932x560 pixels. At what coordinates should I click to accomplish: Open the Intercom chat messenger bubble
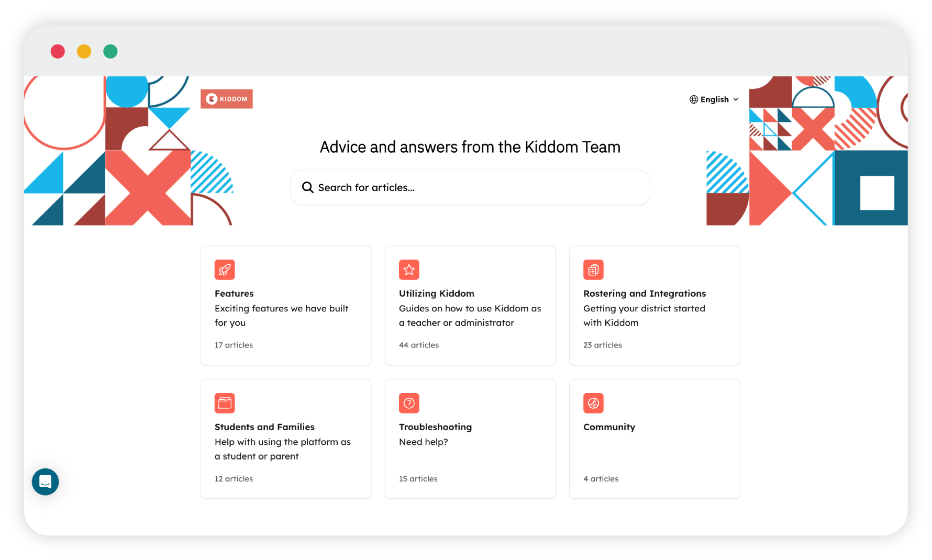pyautogui.click(x=46, y=481)
